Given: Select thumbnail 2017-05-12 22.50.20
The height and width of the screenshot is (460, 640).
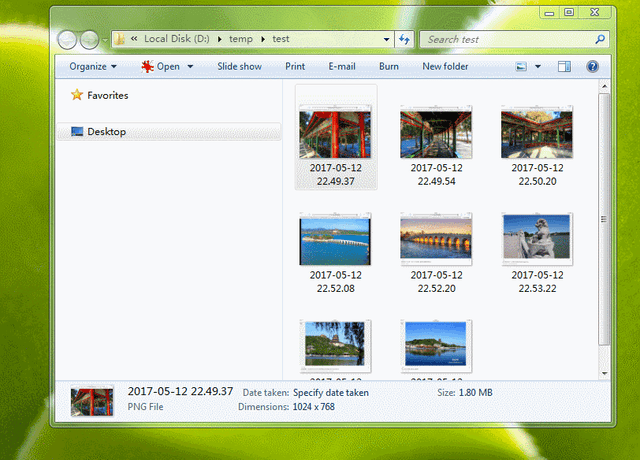Looking at the screenshot, I should [537, 132].
